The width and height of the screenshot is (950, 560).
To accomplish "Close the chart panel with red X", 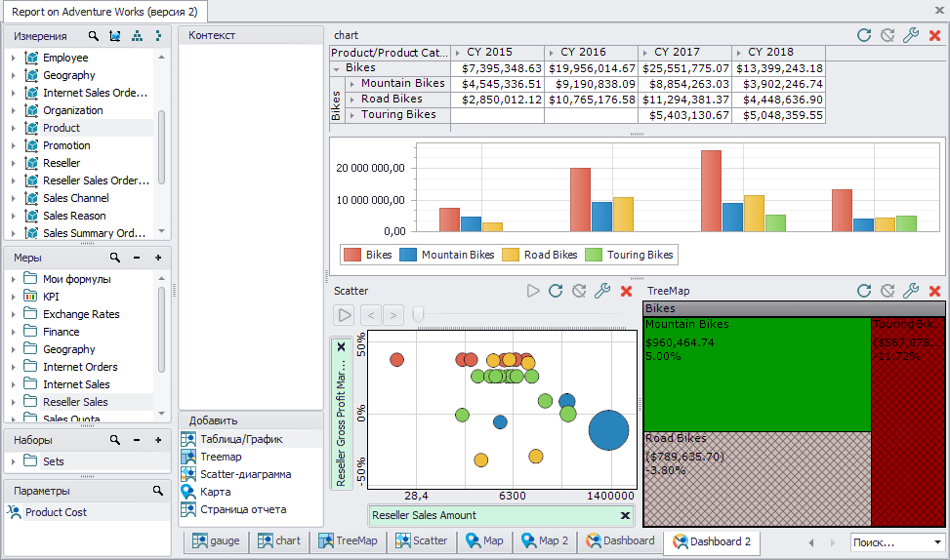I will point(934,36).
